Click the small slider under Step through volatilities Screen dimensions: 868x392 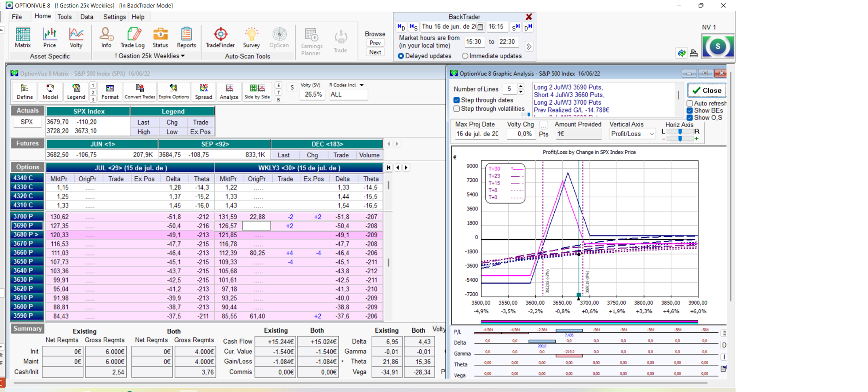click(526, 115)
